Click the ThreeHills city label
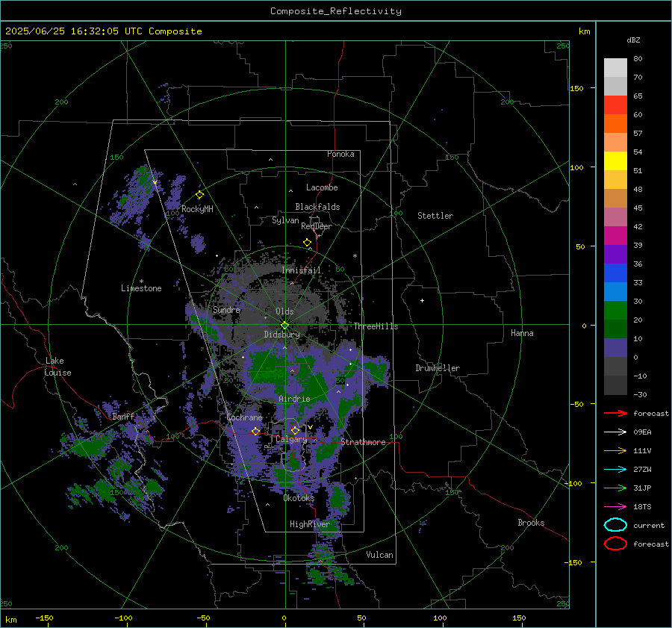This screenshot has width=672, height=628. point(376,326)
